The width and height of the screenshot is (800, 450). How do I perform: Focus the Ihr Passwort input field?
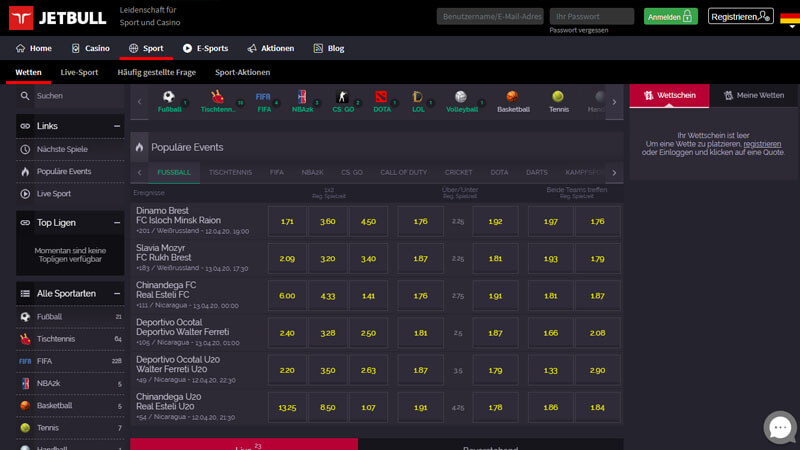click(x=592, y=16)
